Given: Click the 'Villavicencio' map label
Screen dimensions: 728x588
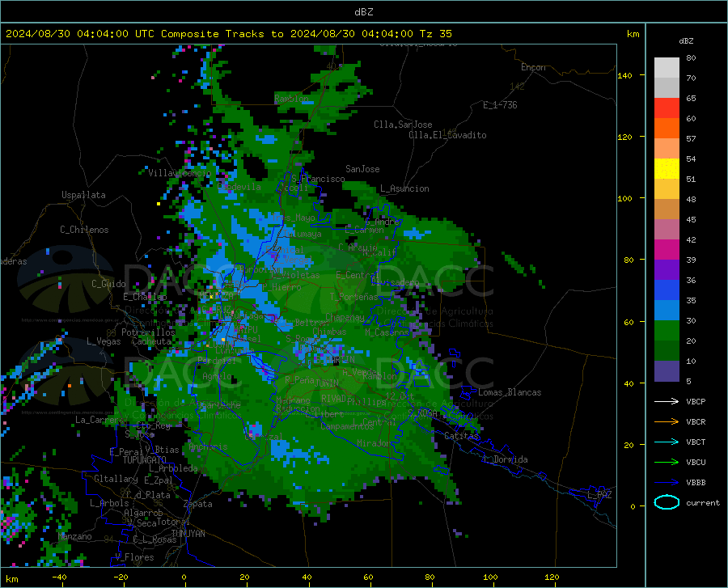Looking at the screenshot, I should 180,173.
